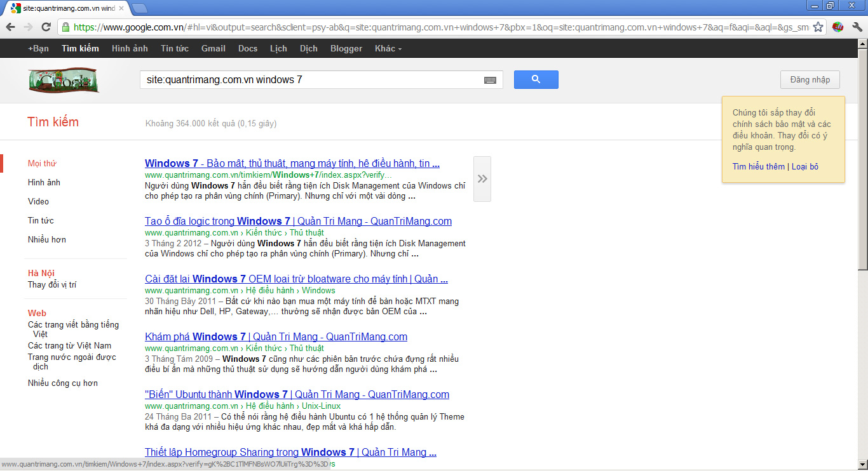Click the browser Forward arrow
Screen dimensions: 868x471
28,27
